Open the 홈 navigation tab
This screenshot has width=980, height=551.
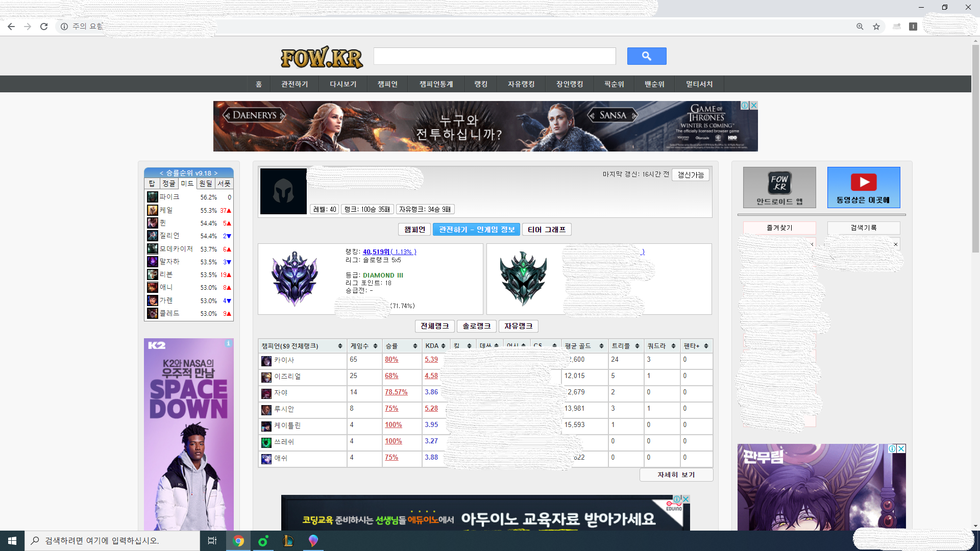(259, 84)
